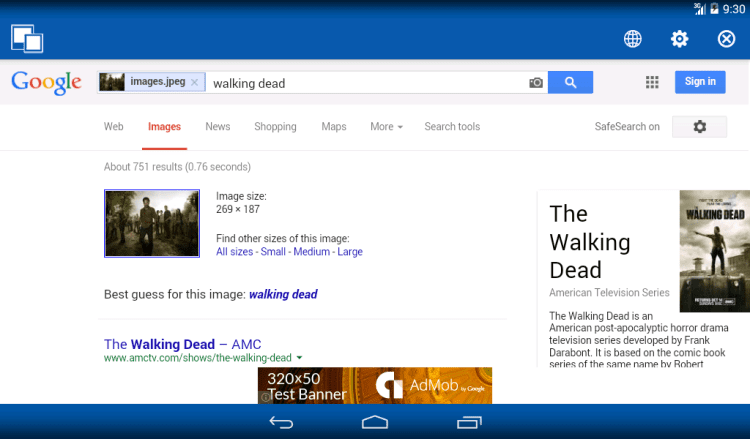This screenshot has height=439, width=750.
Task: Select the Images tab
Action: pos(164,127)
